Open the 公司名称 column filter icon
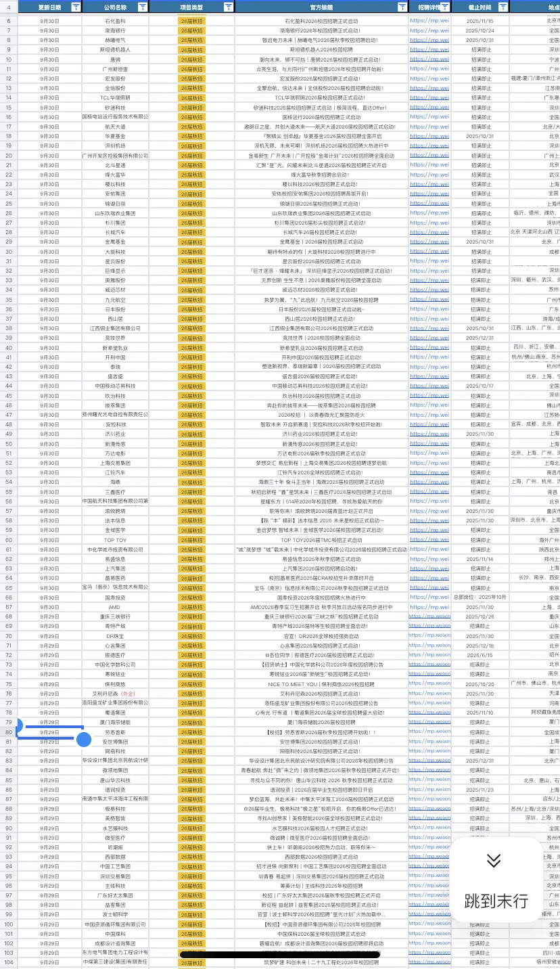Image resolution: width=560 pixels, height=969 pixels. 142,7
